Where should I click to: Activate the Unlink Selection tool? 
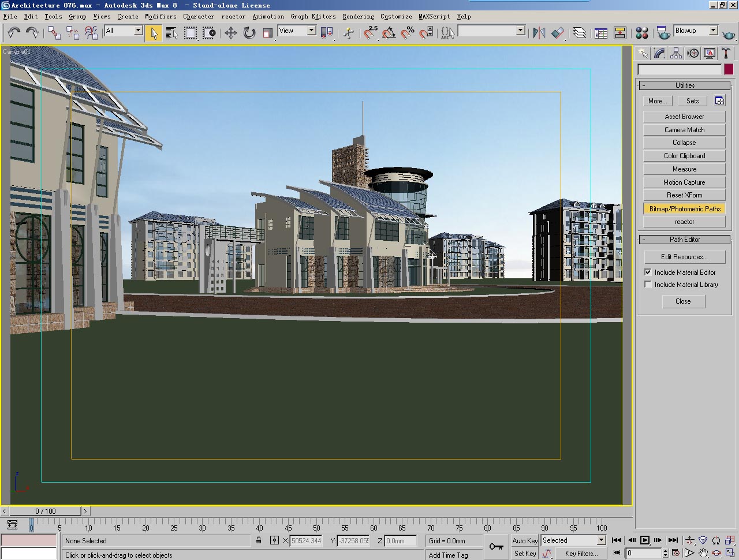point(73,32)
